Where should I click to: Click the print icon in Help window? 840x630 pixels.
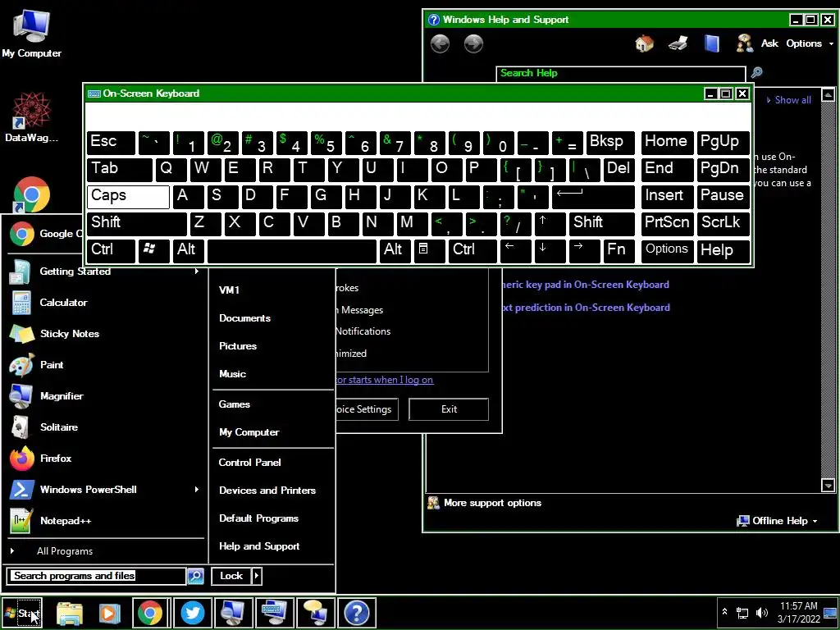pyautogui.click(x=678, y=43)
